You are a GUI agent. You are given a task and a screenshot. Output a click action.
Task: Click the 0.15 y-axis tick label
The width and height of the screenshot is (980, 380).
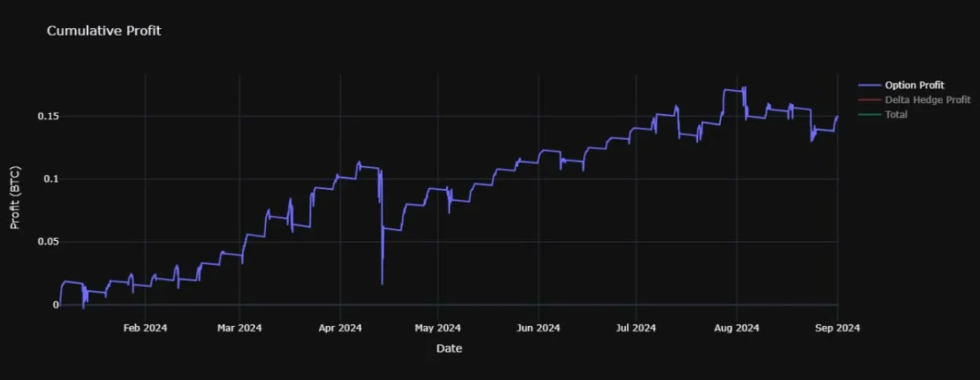[48, 116]
